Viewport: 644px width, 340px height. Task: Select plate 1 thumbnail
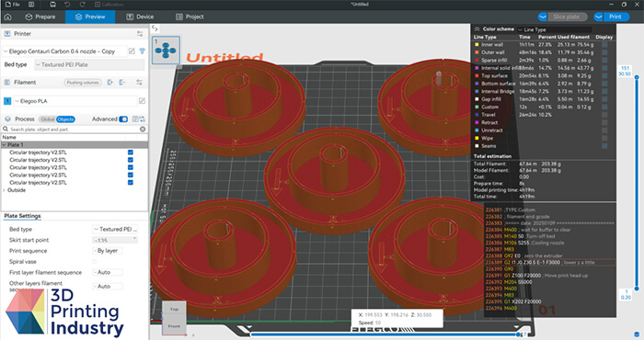click(x=166, y=50)
